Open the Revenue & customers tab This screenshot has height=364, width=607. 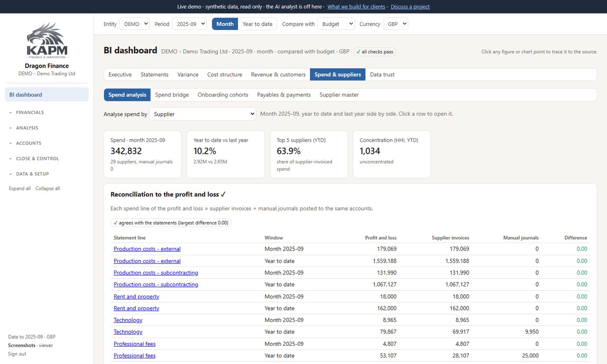pos(278,75)
